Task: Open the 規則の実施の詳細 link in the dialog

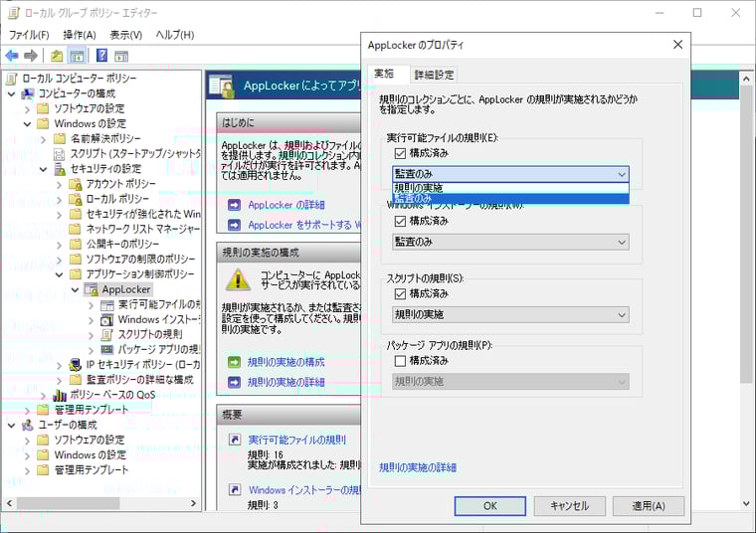Action: [418, 467]
